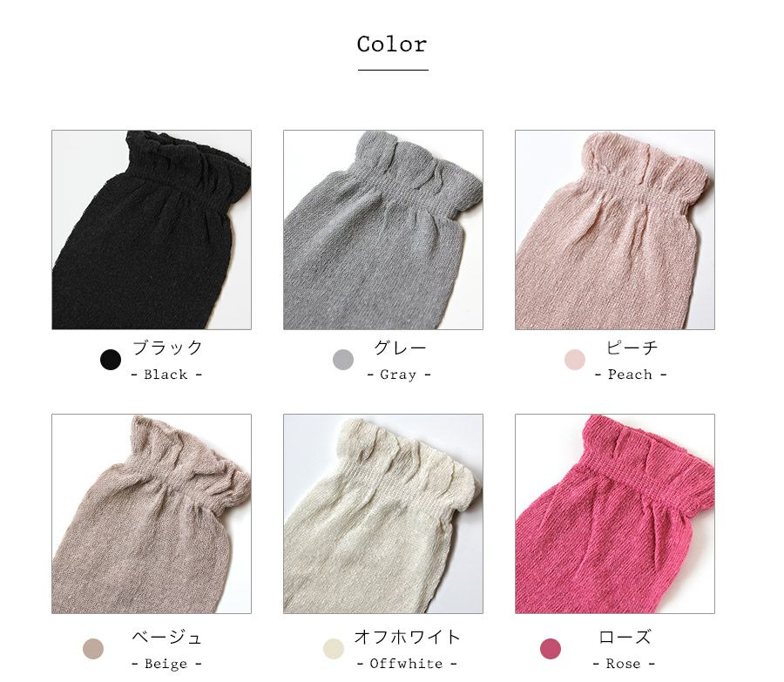Choose the gray color swatch dot
Viewport: 784px width, 682px height.
343,360
